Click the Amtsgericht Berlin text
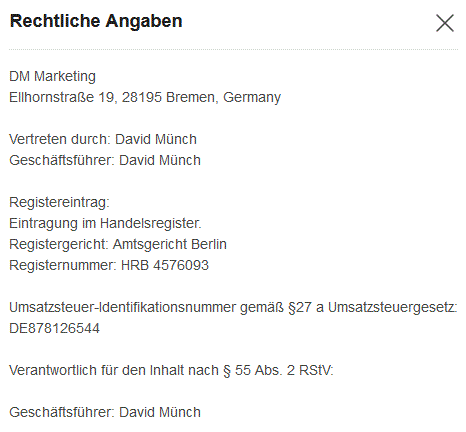 [x=170, y=244]
